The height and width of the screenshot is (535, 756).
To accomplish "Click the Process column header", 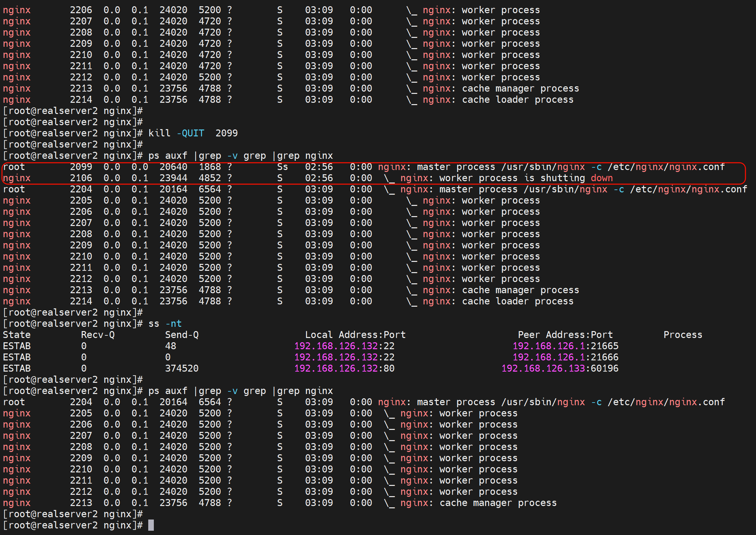I will pos(683,335).
